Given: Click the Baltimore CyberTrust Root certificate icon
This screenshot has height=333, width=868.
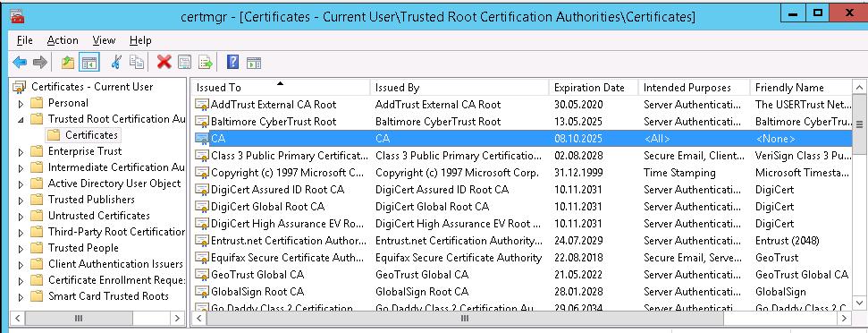Looking at the screenshot, I should 202,122.
